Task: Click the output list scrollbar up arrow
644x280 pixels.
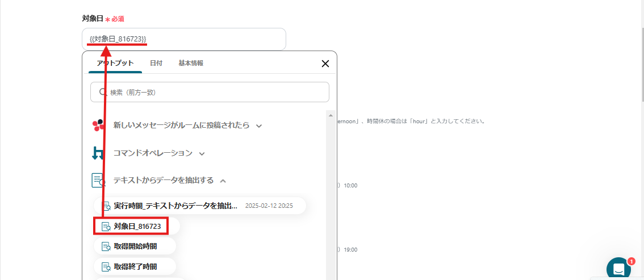Action: 330,115
